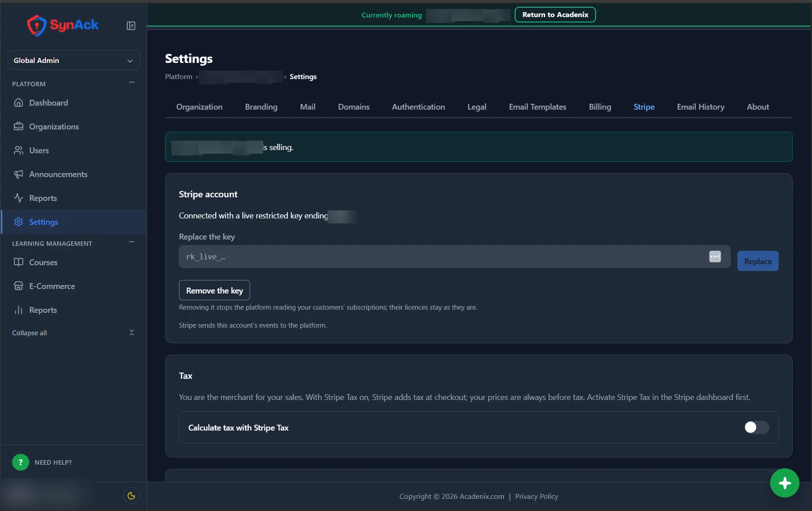Collapse the LEARNING MANAGEMENT section
Screen dimensions: 812x511
point(132,242)
